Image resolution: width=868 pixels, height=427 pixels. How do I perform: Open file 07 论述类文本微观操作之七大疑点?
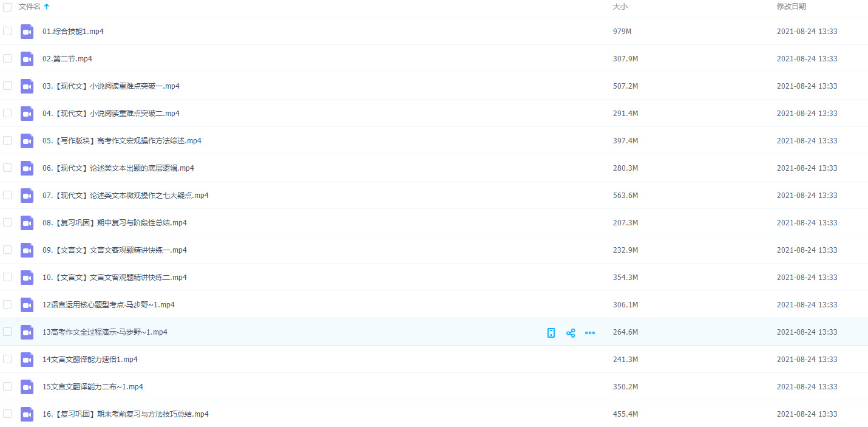[125, 196]
